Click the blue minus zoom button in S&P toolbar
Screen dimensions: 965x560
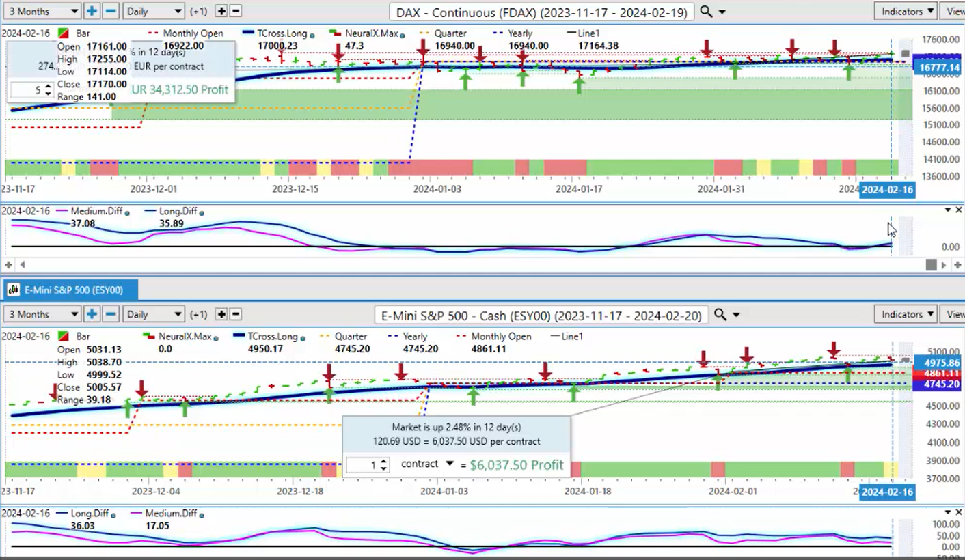click(111, 314)
